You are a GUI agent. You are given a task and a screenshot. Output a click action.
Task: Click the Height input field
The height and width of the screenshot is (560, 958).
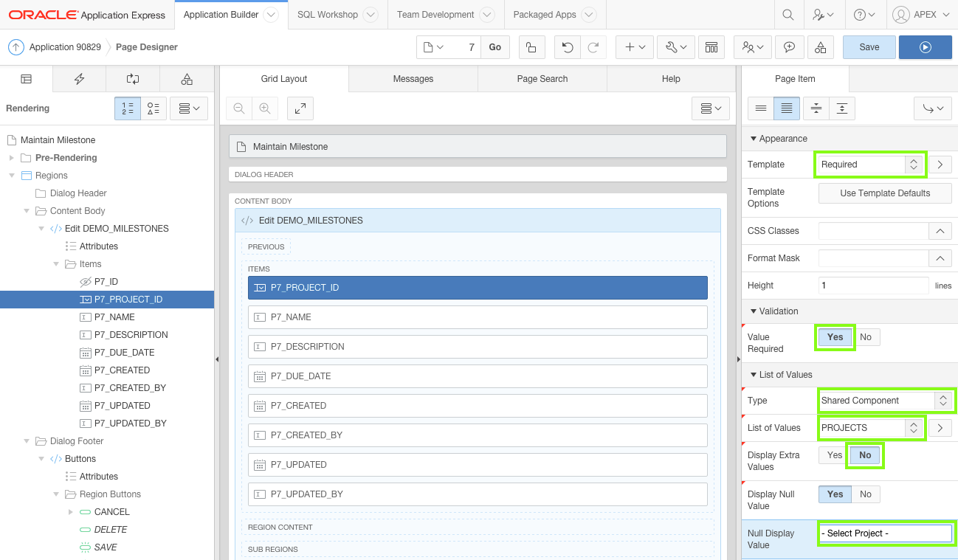874,286
